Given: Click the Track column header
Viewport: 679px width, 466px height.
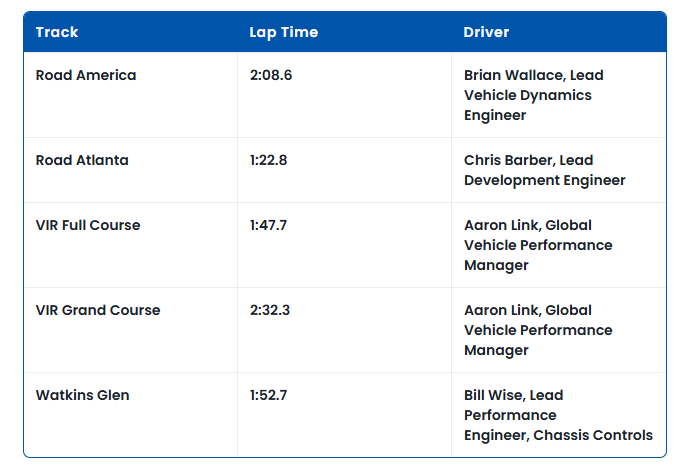Looking at the screenshot, I should (x=55, y=32).
